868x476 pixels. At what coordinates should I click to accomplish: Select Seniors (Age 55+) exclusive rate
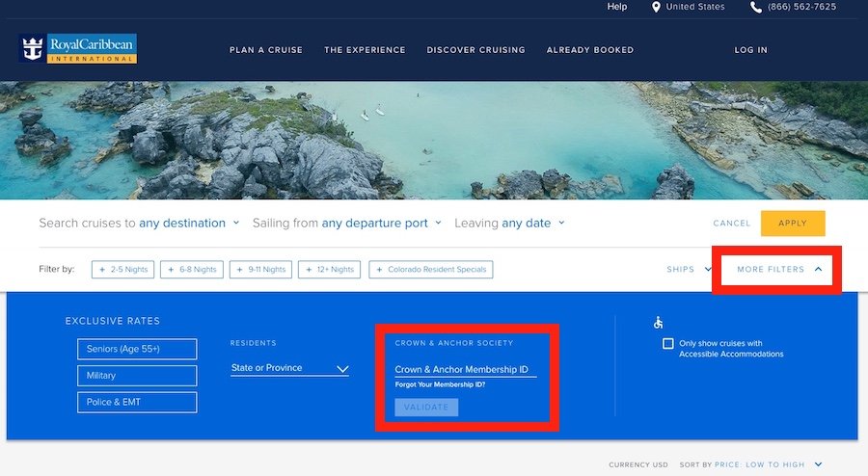pyautogui.click(x=137, y=349)
